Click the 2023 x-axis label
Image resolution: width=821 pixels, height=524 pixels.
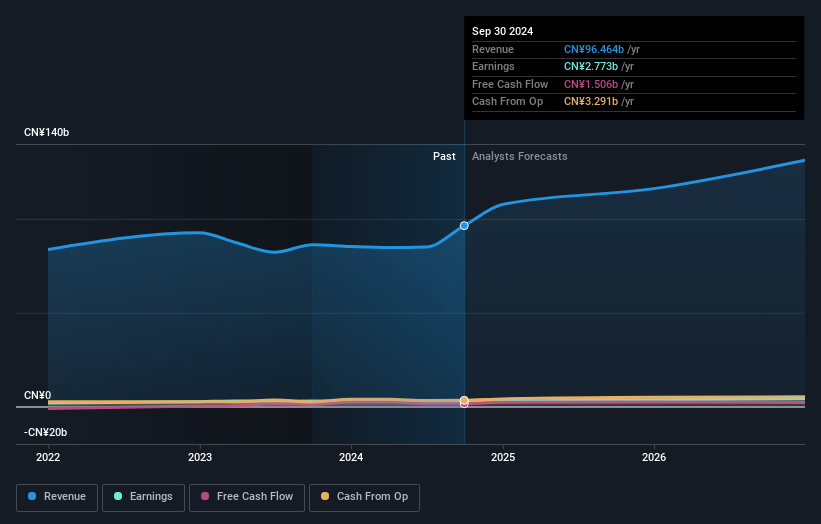pyautogui.click(x=200, y=457)
